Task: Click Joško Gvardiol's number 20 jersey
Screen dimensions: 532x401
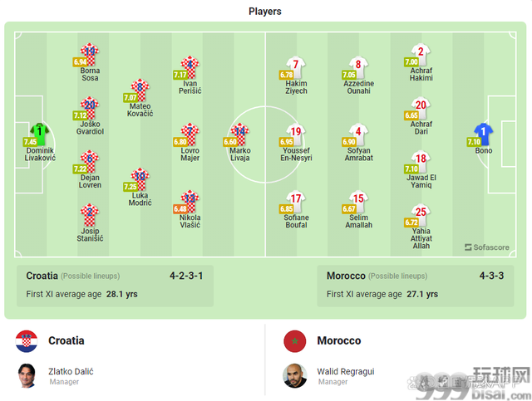Action: tap(90, 108)
